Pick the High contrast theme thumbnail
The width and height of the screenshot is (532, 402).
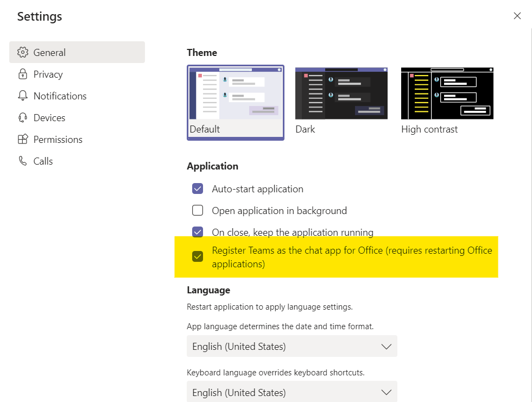447,93
